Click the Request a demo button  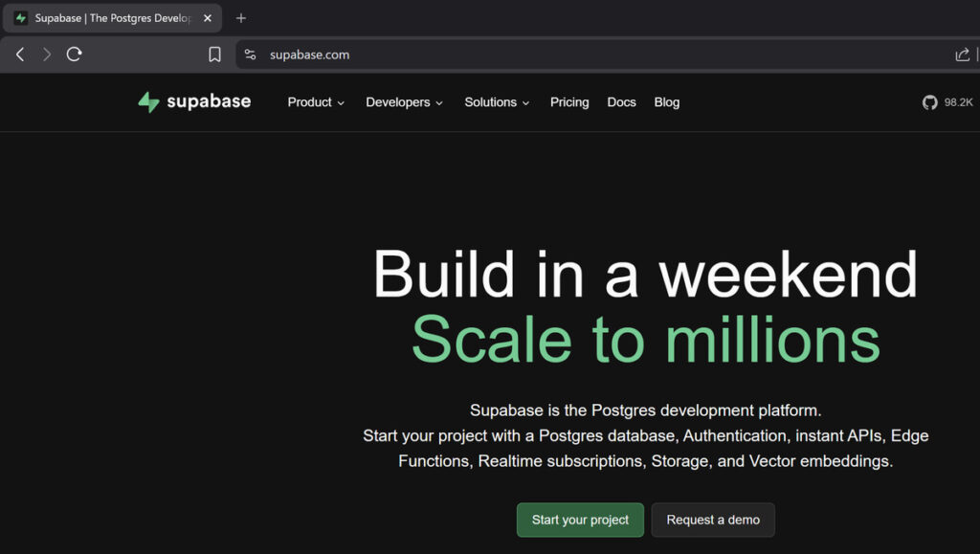pos(713,520)
